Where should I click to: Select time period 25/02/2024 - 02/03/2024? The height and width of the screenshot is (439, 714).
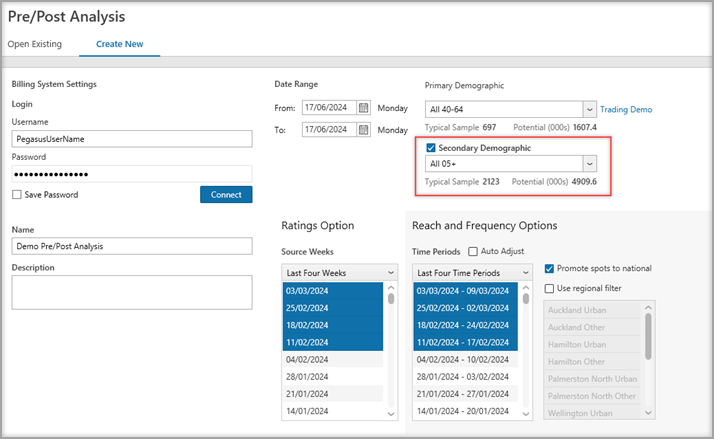point(465,308)
